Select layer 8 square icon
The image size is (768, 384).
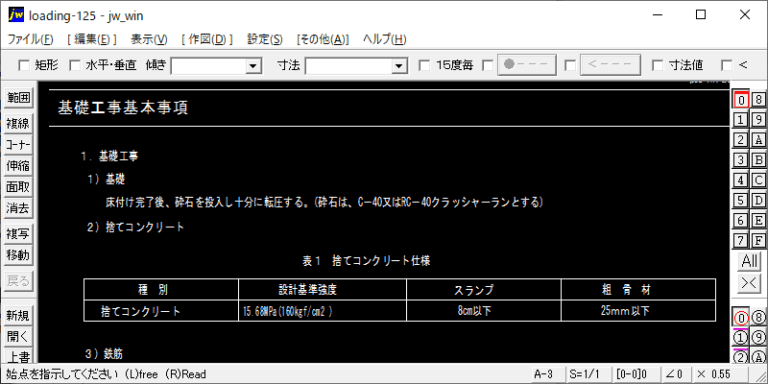pos(759,99)
